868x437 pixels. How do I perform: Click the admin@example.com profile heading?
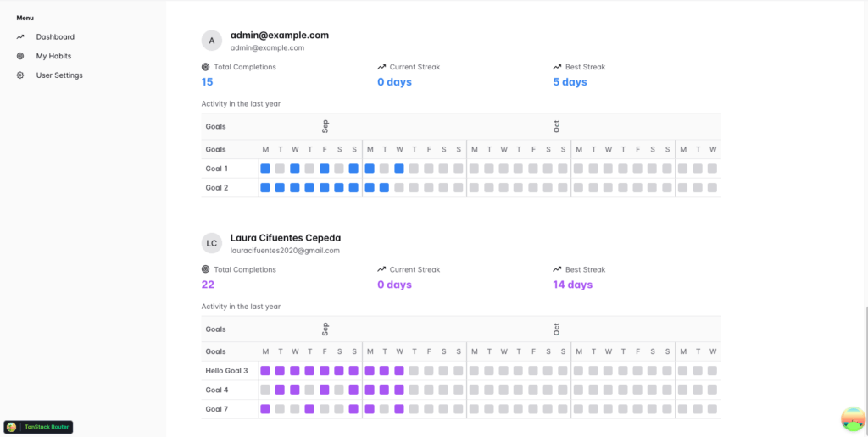click(x=279, y=36)
